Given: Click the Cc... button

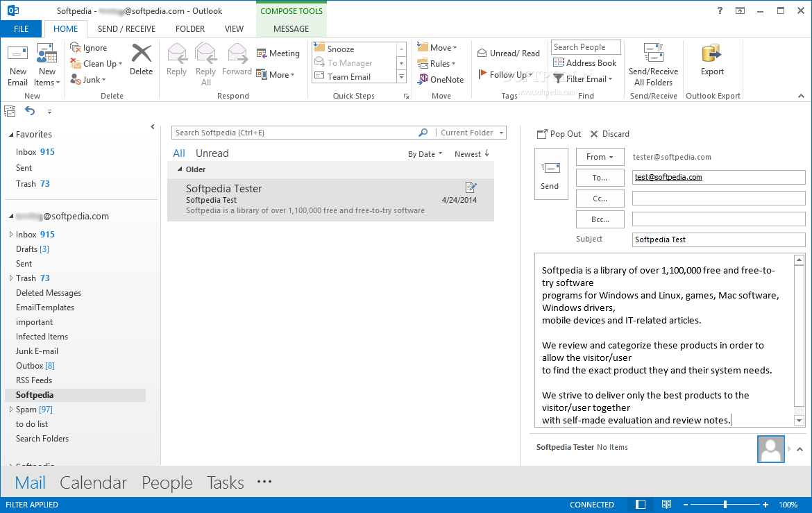Looking at the screenshot, I should click(600, 199).
